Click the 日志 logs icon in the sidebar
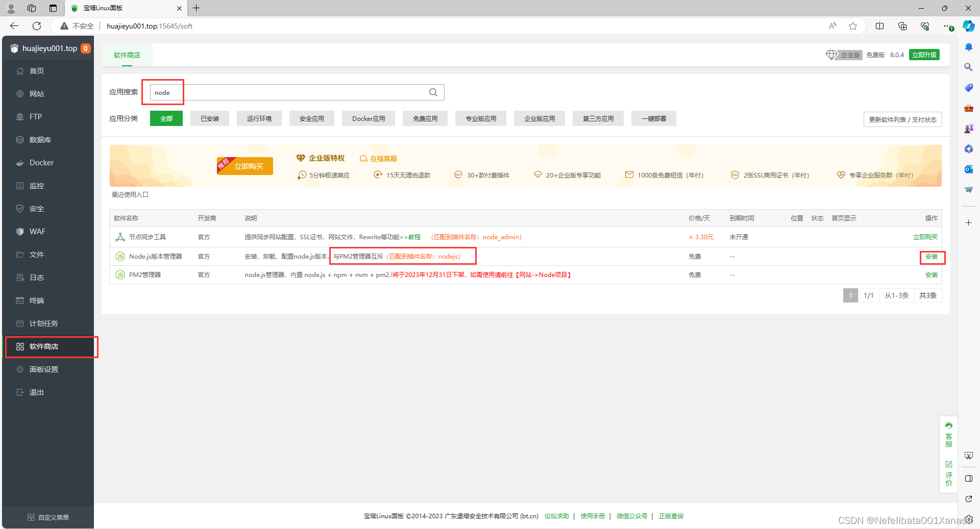This screenshot has height=529, width=980. (x=20, y=278)
